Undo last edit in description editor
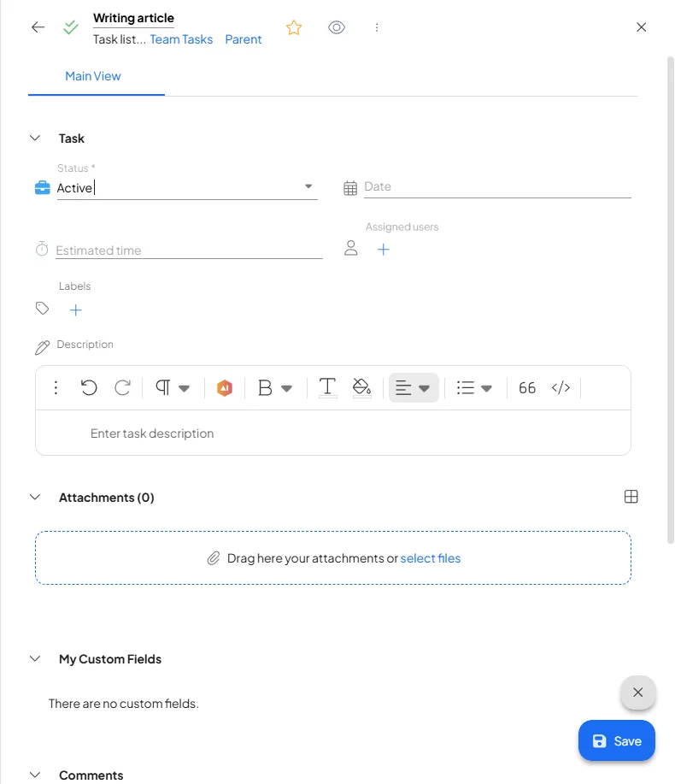The width and height of the screenshot is (675, 784). [89, 387]
